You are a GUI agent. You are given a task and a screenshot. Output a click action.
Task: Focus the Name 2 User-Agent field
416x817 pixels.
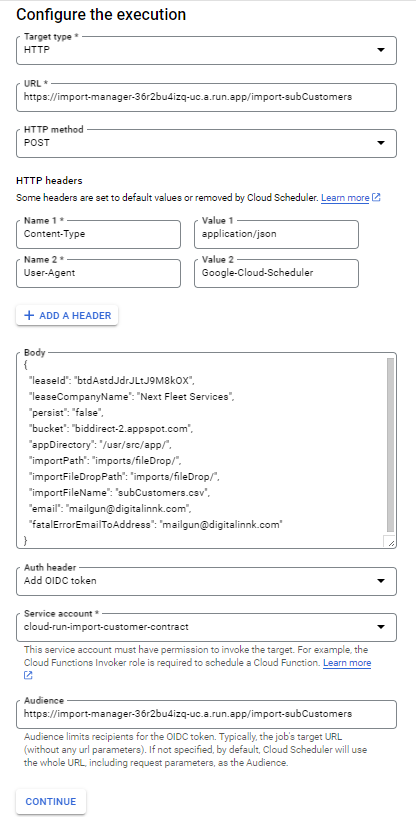coord(99,273)
